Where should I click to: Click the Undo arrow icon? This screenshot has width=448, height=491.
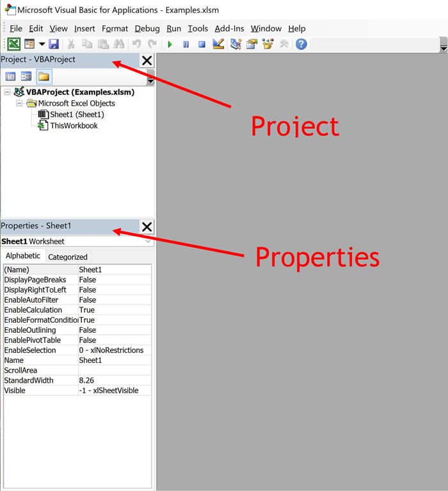click(136, 44)
